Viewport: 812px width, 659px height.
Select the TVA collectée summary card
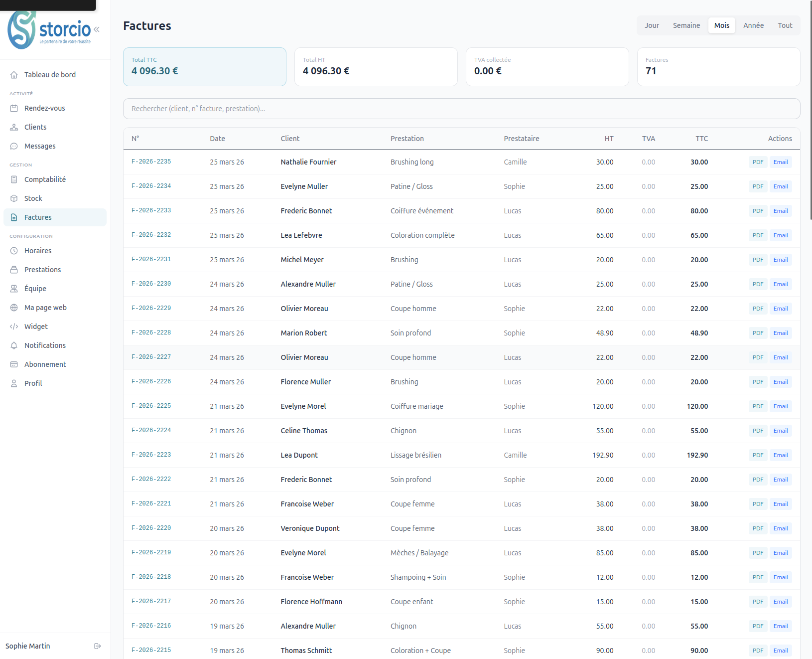[547, 67]
